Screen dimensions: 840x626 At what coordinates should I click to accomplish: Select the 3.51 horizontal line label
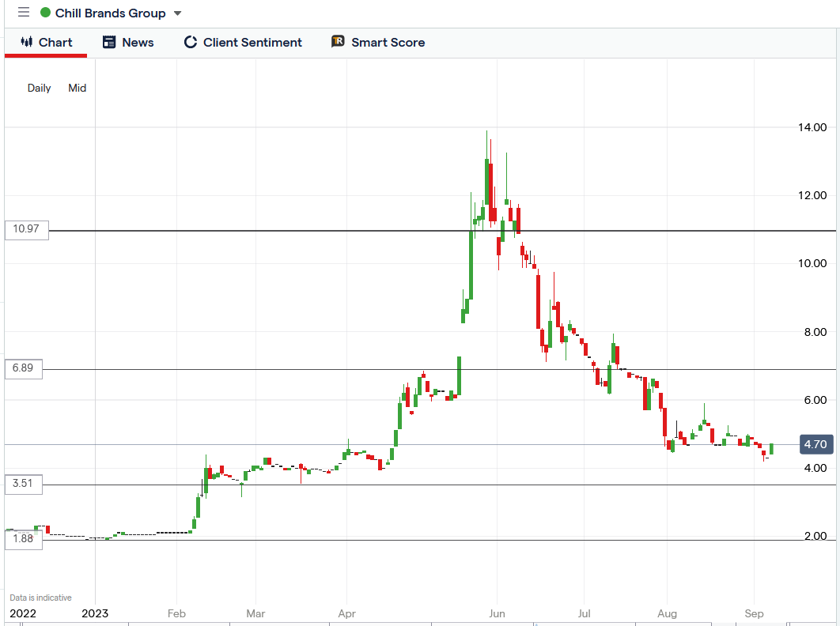coord(24,484)
